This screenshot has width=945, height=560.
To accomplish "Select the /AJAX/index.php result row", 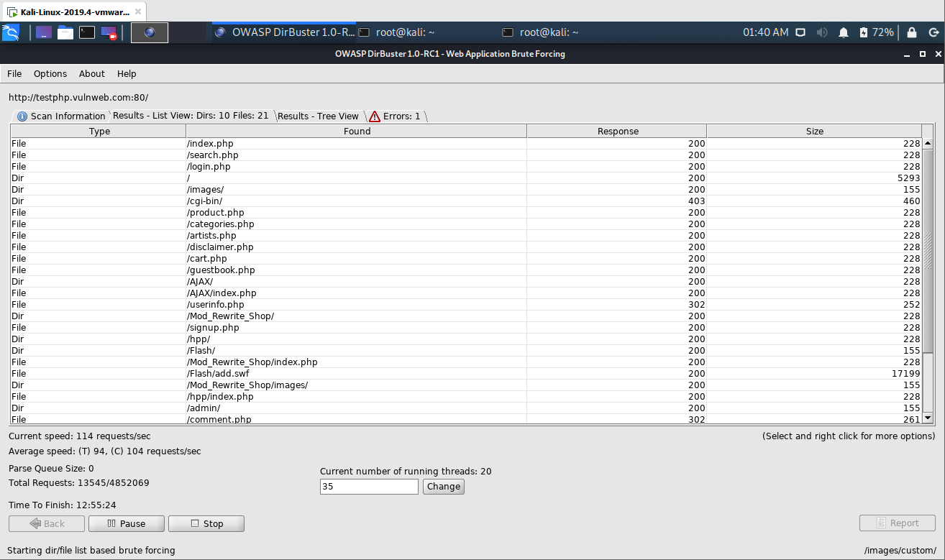I will 466,293.
